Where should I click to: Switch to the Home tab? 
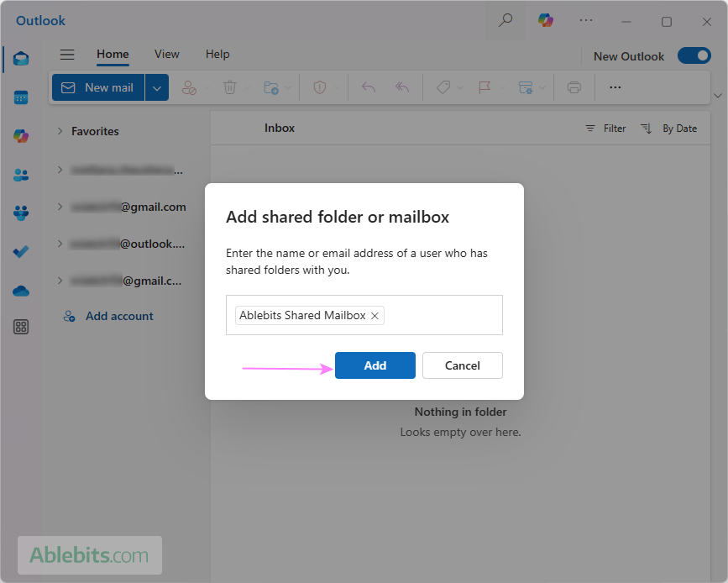[x=113, y=55]
